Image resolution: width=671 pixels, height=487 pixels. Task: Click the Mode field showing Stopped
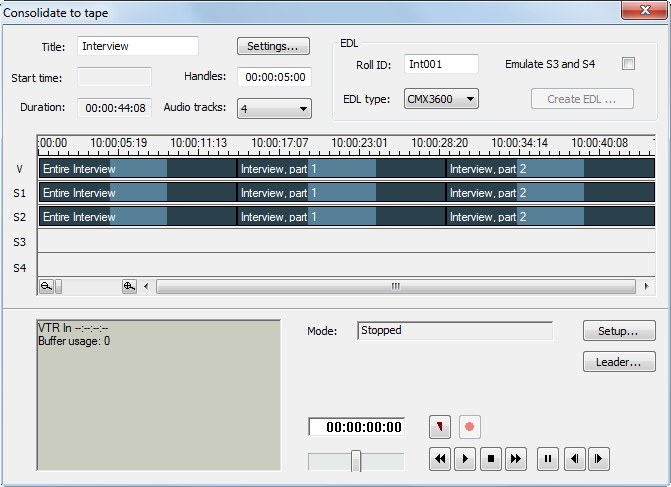point(455,331)
